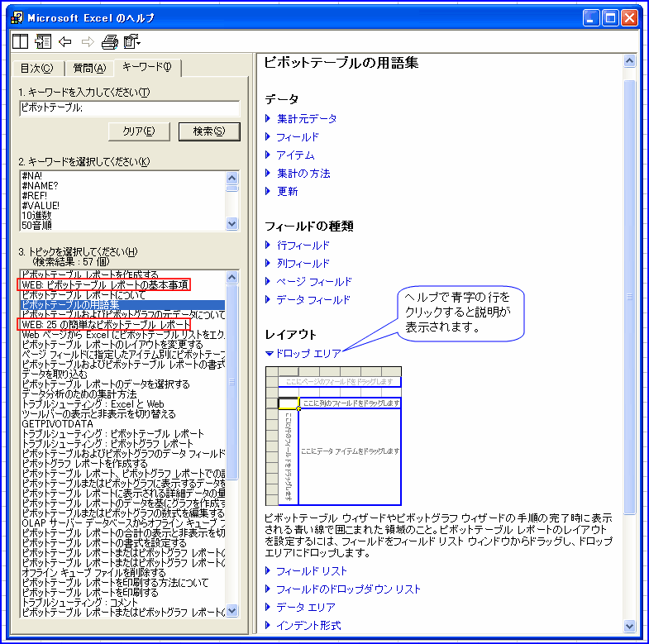
Task: Open topic ピボットグラフ レポートを作成する
Action: pos(84,464)
